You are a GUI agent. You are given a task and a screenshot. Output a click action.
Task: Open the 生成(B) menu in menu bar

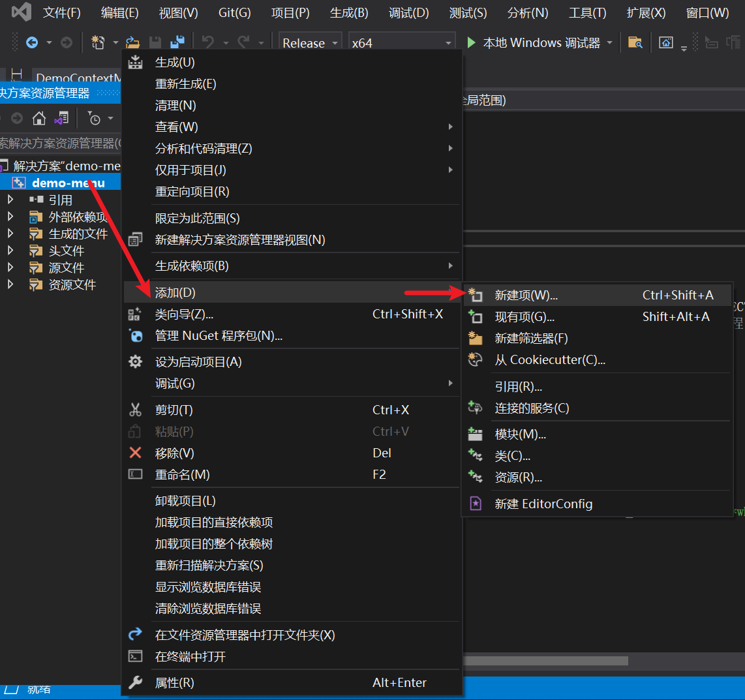click(349, 13)
